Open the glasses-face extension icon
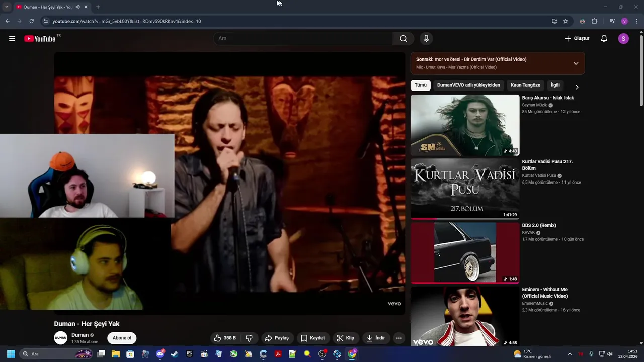This screenshot has height=362, width=644. (x=582, y=21)
